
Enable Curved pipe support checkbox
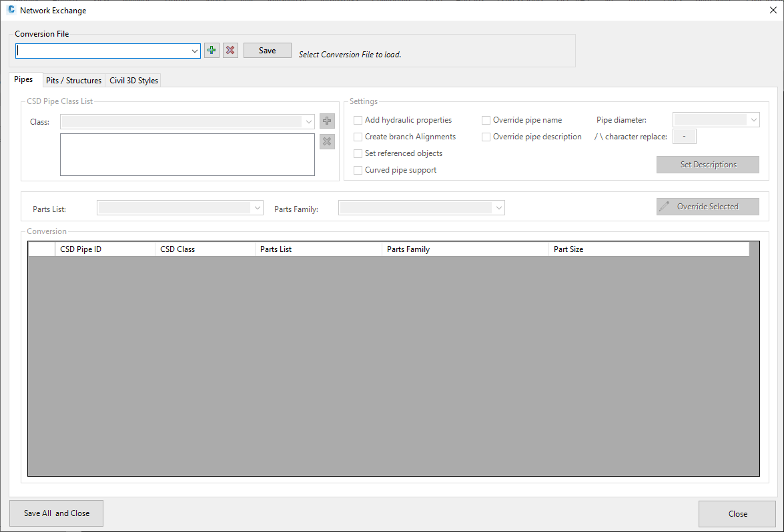pos(358,171)
